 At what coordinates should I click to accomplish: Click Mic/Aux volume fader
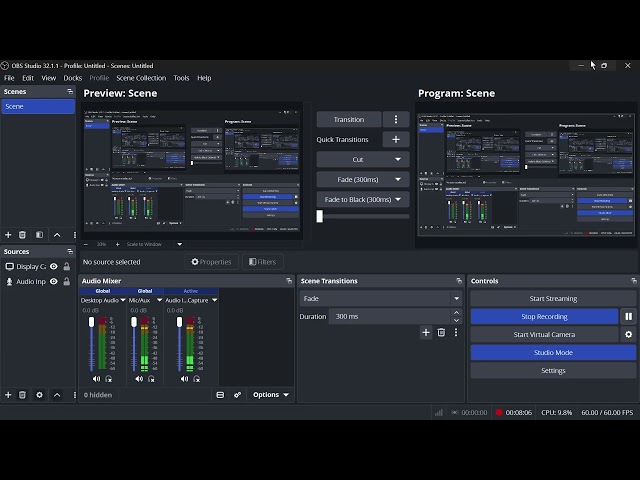tap(134, 322)
